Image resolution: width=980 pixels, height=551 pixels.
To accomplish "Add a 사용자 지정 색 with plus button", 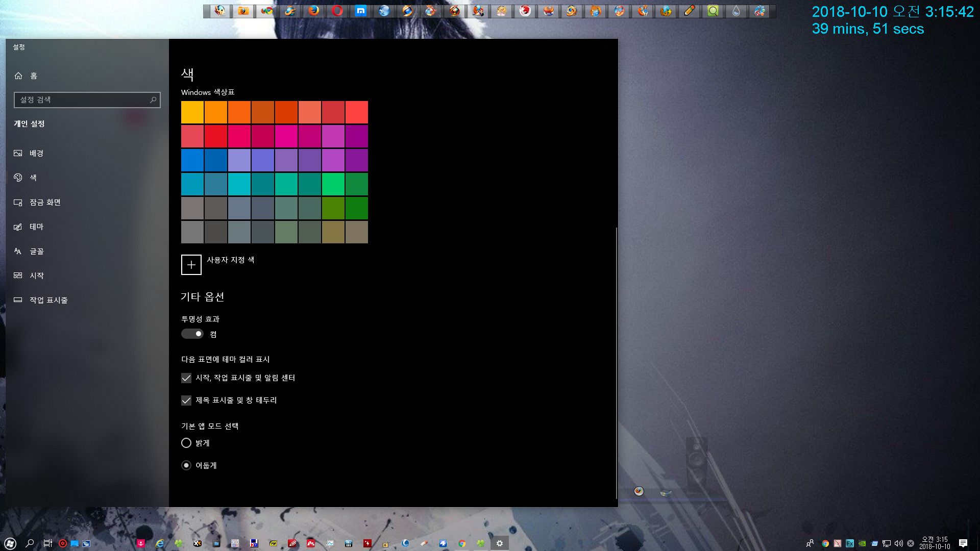I will tap(191, 265).
